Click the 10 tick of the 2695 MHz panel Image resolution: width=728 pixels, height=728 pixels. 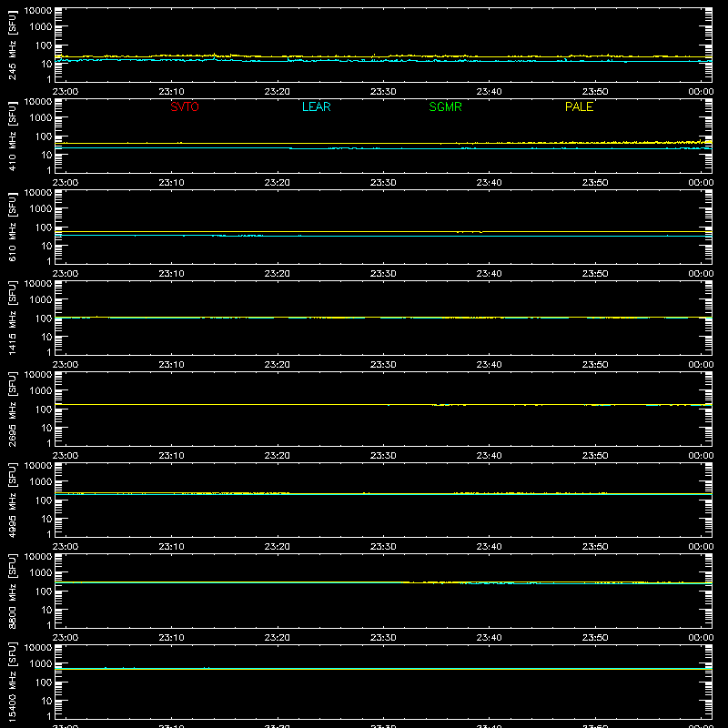tap(46, 428)
